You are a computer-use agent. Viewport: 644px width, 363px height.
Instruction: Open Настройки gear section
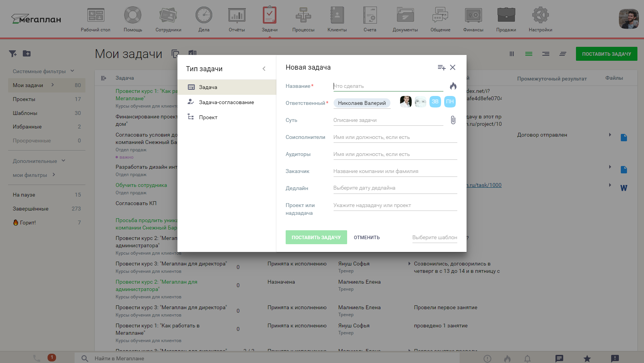(540, 19)
